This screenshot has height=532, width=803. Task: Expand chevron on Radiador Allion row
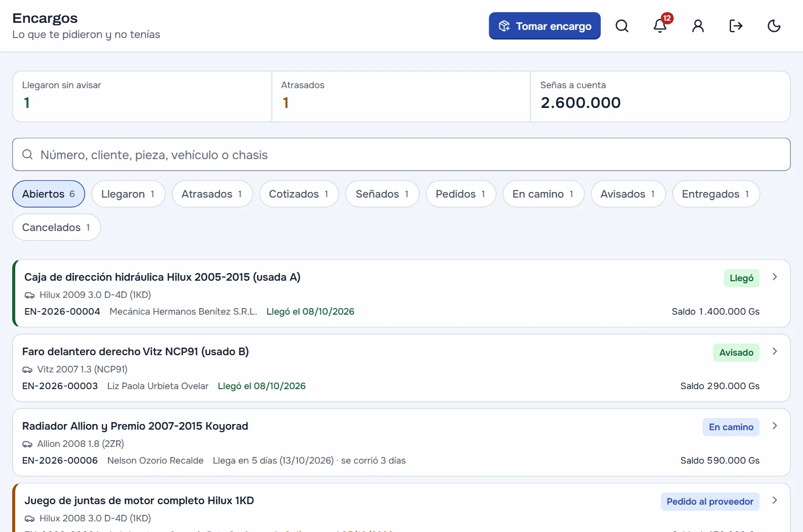(775, 426)
